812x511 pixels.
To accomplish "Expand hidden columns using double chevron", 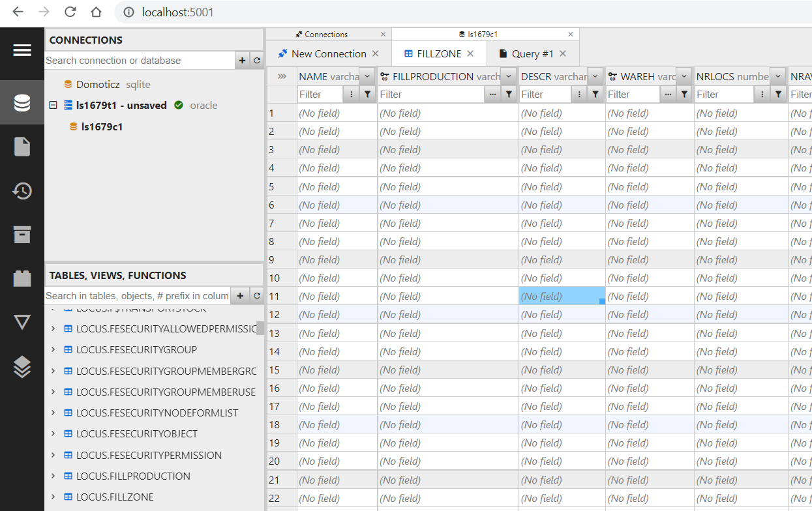I will (282, 76).
